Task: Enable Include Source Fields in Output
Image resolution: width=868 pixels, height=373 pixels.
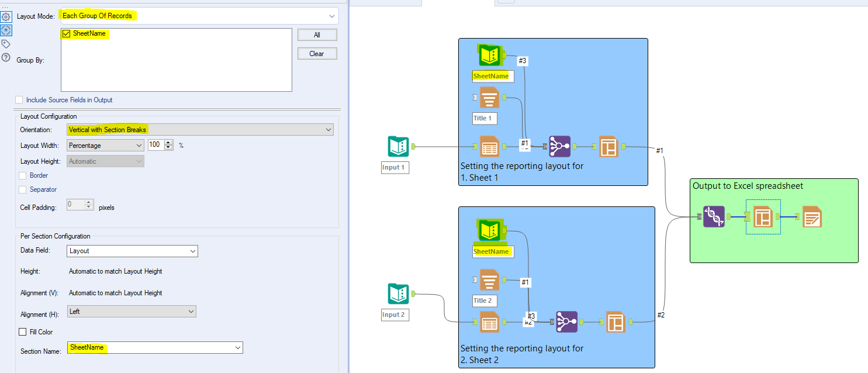Action: point(19,99)
